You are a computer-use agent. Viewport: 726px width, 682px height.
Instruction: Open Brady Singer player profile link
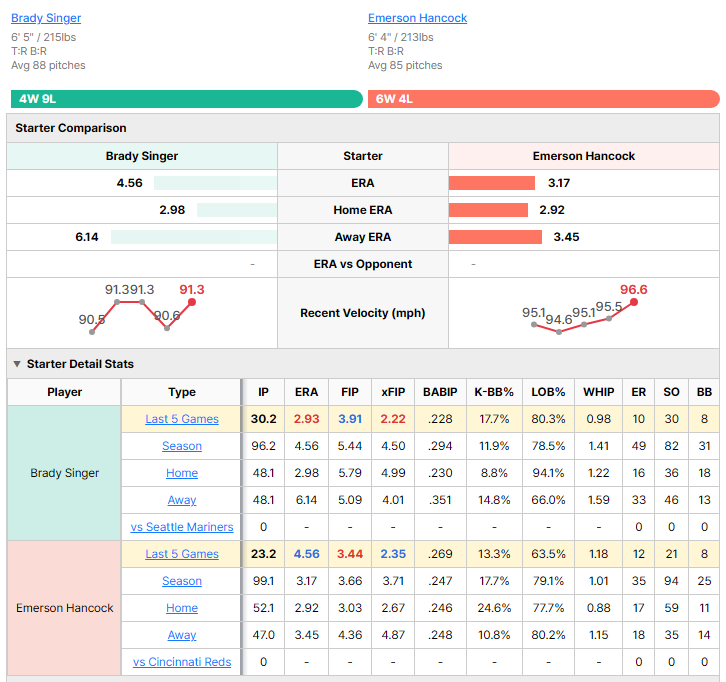tap(46, 18)
